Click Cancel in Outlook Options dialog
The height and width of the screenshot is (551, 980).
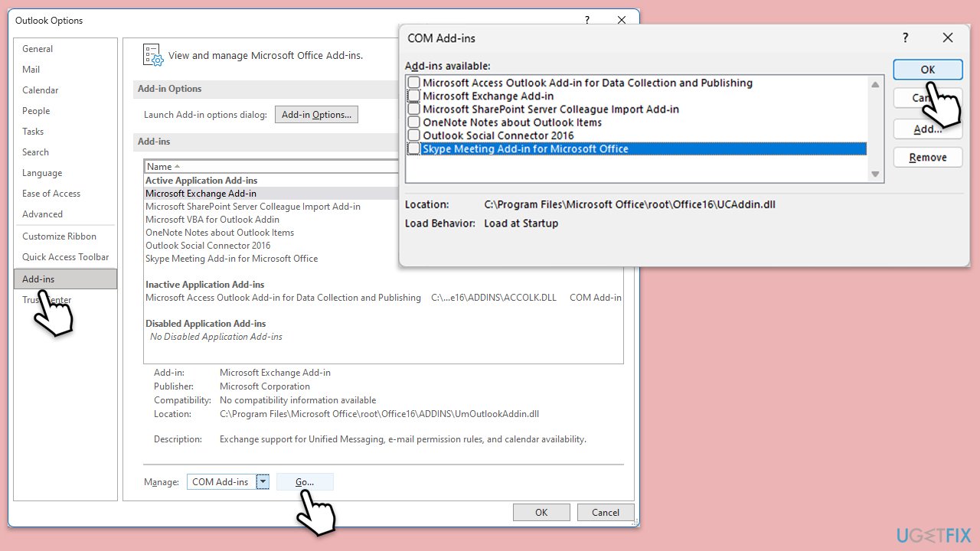point(605,513)
